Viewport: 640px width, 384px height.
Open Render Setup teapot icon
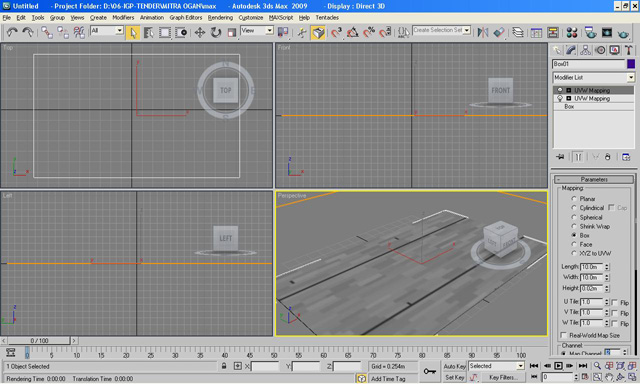click(590, 33)
